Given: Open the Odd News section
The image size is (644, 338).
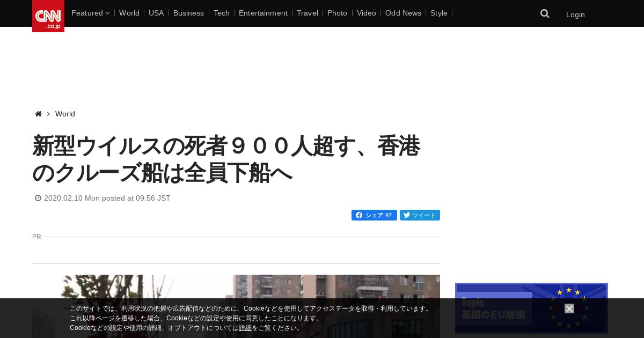Looking at the screenshot, I should (403, 13).
